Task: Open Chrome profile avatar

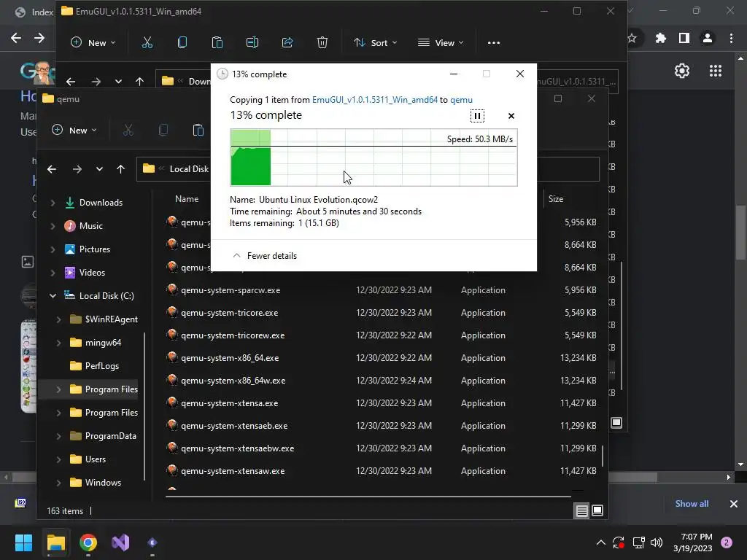Action: point(708,38)
